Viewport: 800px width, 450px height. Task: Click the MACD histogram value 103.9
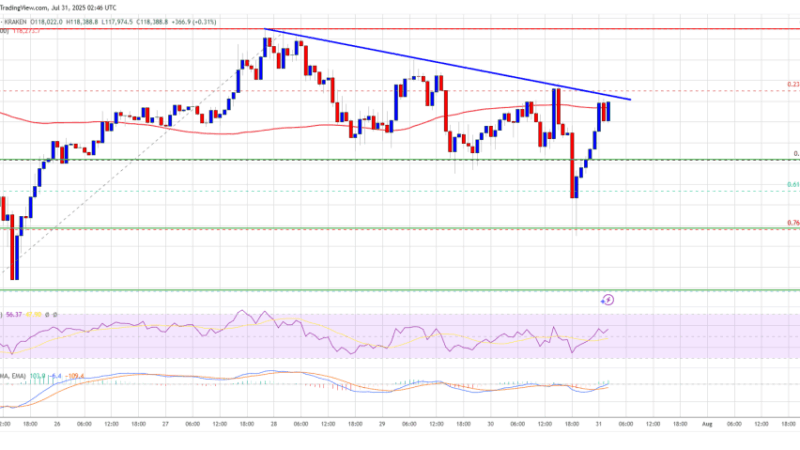pos(37,377)
